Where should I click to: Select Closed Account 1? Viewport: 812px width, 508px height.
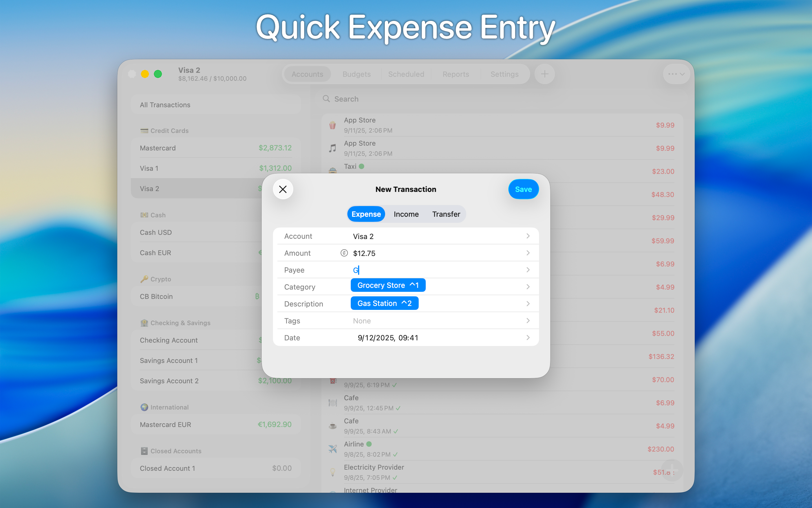point(216,468)
